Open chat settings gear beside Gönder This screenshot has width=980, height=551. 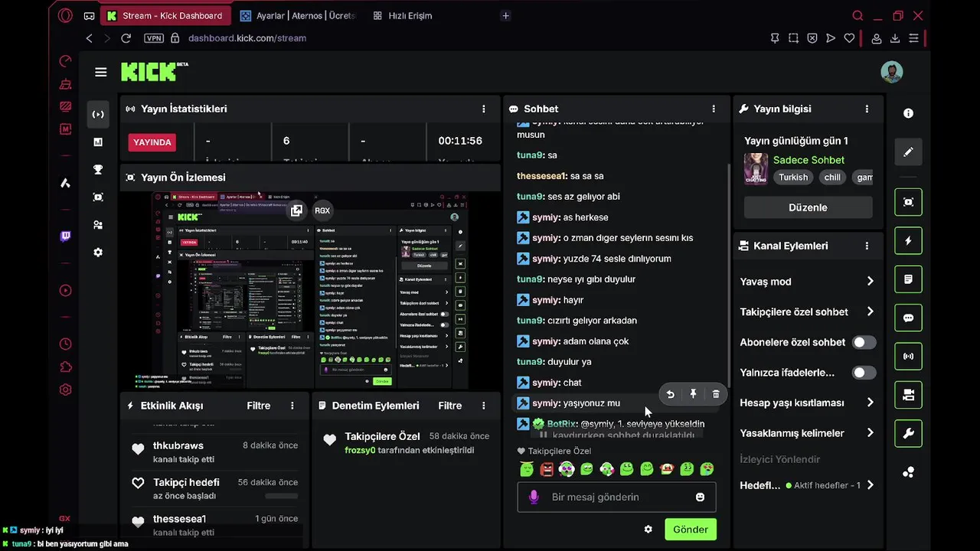click(x=648, y=530)
